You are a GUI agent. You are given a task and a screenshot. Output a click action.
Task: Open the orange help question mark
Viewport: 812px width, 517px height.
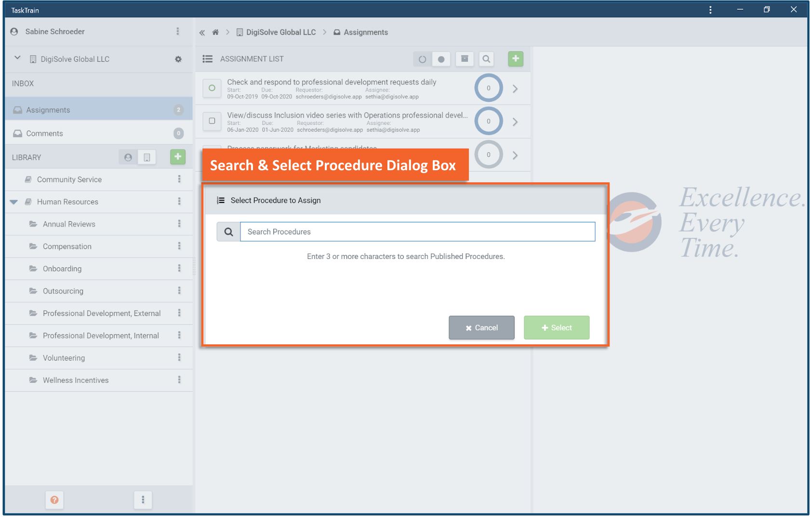tap(54, 500)
